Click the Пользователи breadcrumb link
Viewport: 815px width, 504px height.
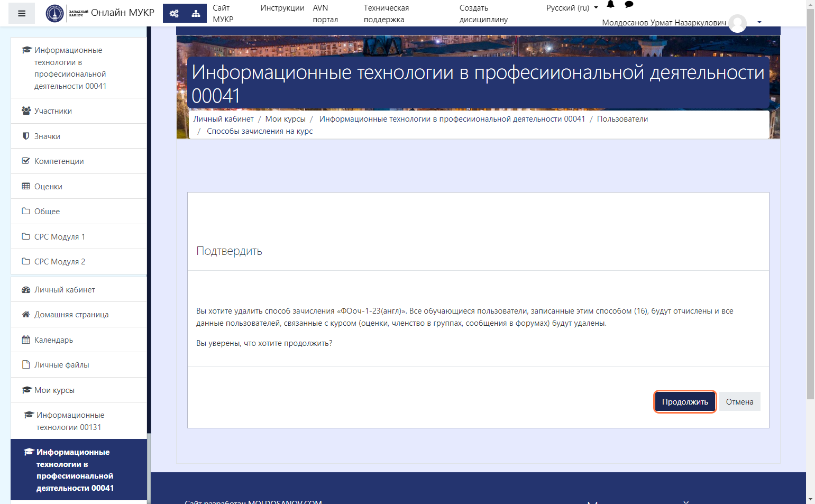click(622, 119)
